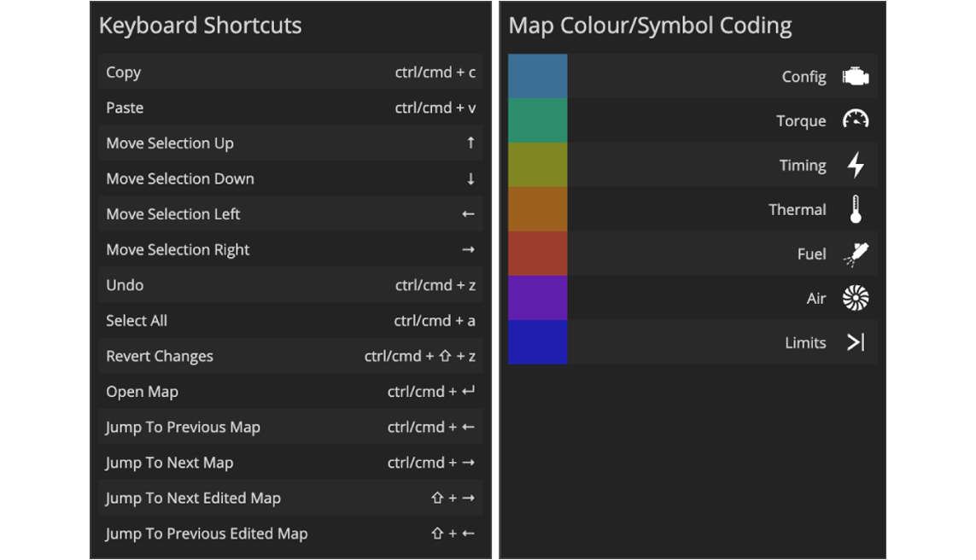976x560 pixels.
Task: Click the Revert Changes shortcut row
Action: (290, 356)
